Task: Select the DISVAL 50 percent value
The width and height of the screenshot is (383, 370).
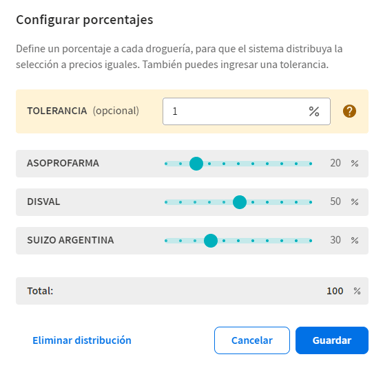Action: point(335,201)
